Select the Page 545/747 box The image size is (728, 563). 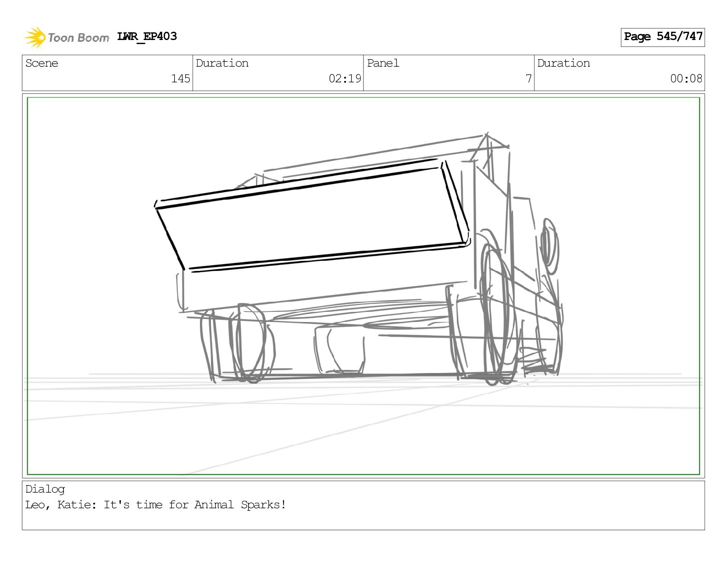click(x=663, y=37)
